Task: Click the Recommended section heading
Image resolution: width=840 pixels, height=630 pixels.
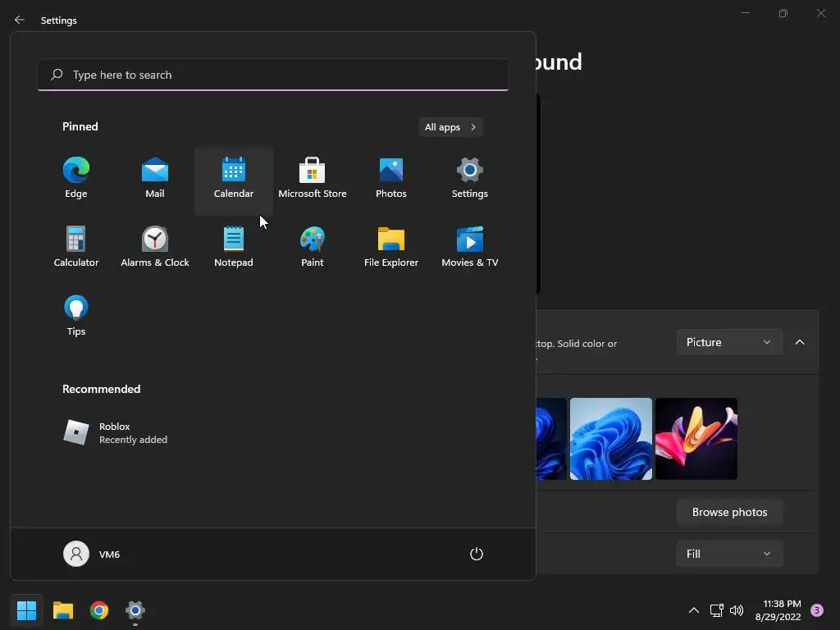Action: click(101, 389)
